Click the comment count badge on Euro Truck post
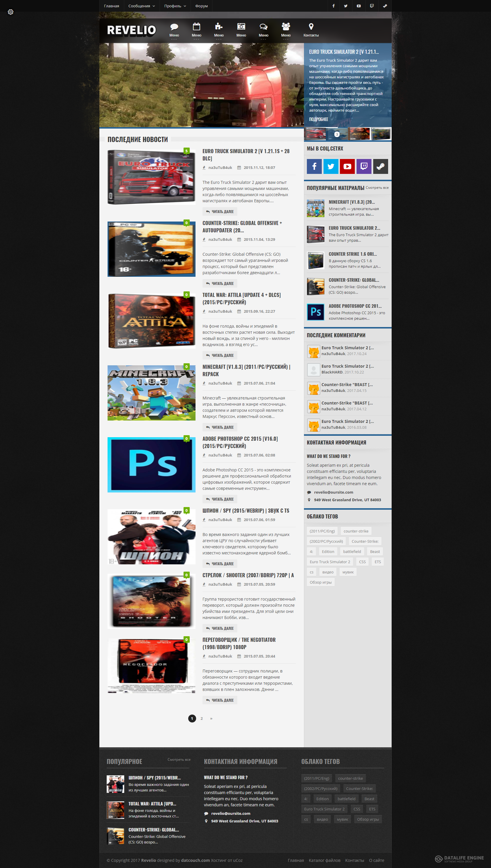The image size is (491, 868). (186, 151)
